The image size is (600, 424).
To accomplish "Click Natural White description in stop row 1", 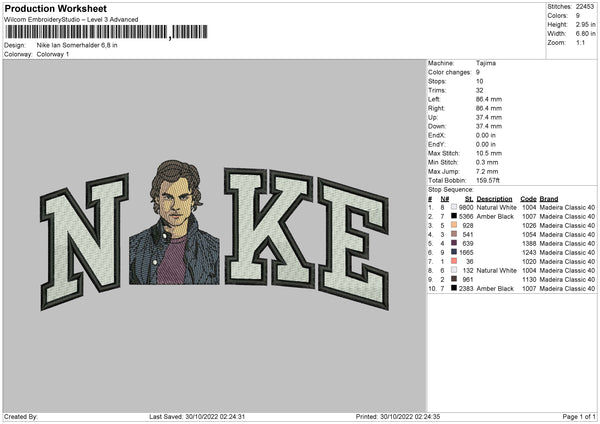I will click(497, 207).
